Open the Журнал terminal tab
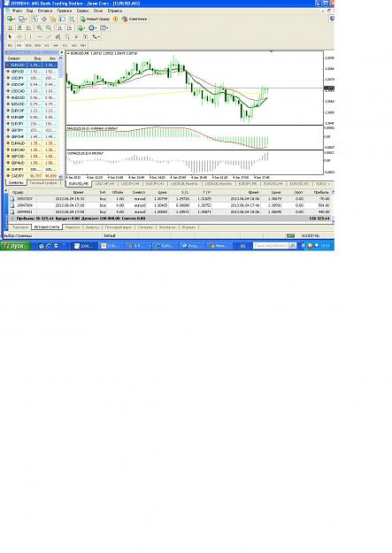This screenshot has width=392, height=553. pos(188,227)
